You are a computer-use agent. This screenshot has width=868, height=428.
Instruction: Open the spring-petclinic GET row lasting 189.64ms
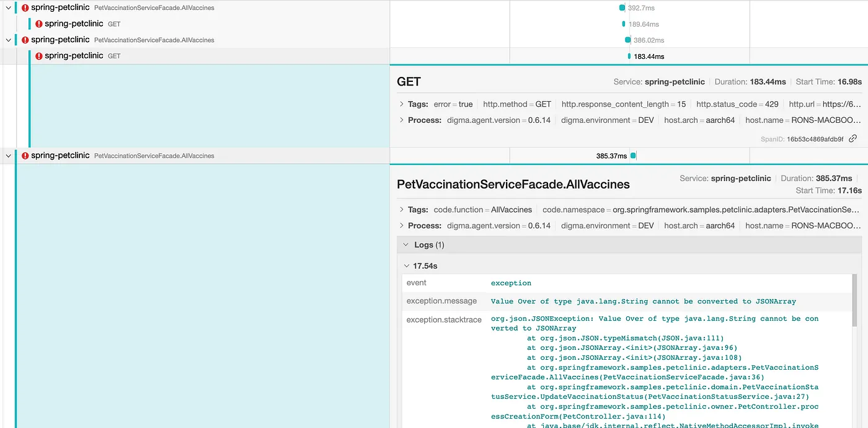[74, 24]
